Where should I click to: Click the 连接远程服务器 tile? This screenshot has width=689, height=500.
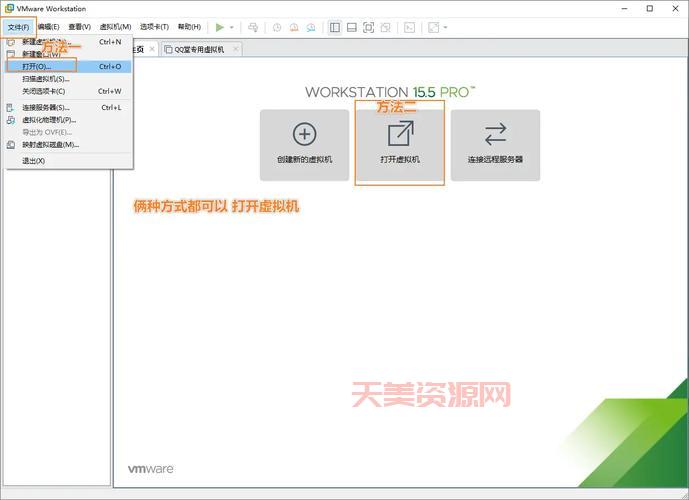(495, 145)
